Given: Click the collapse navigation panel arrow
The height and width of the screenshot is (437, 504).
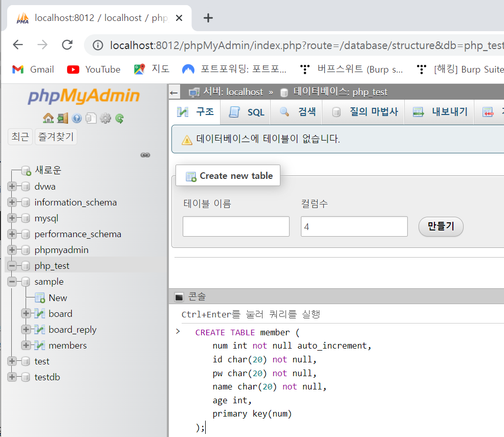Looking at the screenshot, I should [x=174, y=93].
